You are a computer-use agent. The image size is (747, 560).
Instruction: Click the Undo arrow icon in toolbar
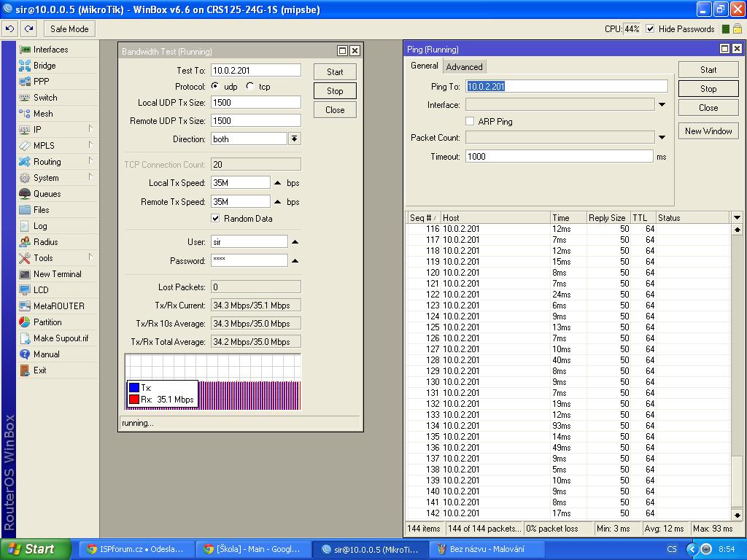[9, 29]
